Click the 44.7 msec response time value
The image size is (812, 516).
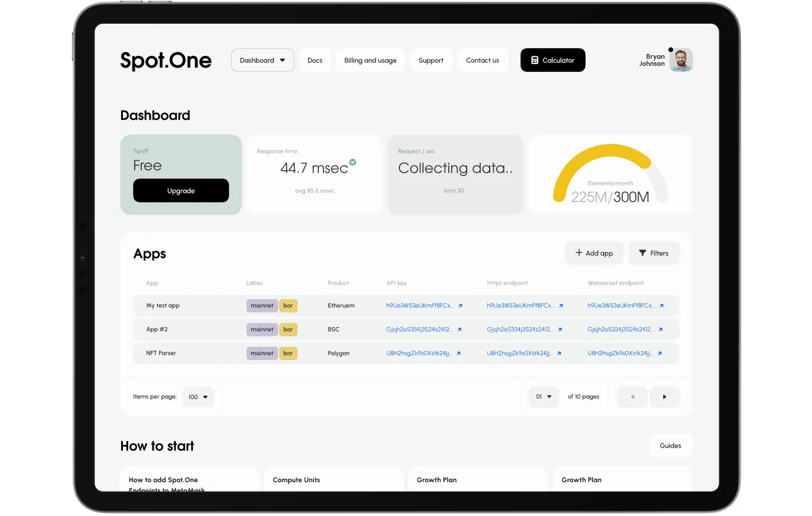point(314,168)
